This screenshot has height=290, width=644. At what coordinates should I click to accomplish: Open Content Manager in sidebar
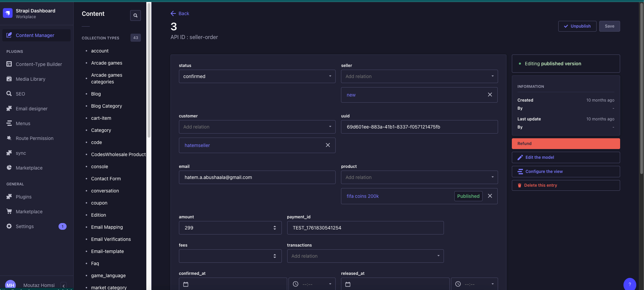point(36,35)
